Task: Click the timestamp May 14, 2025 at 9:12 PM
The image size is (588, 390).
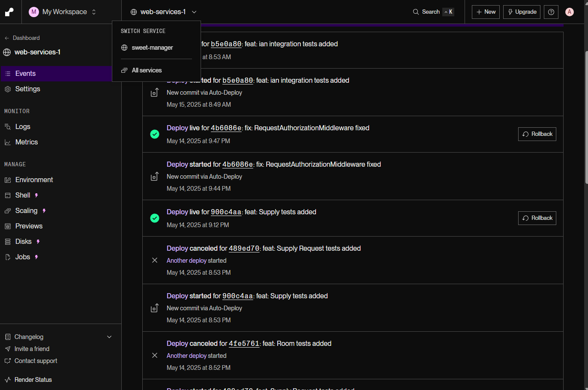Action: pyautogui.click(x=198, y=225)
